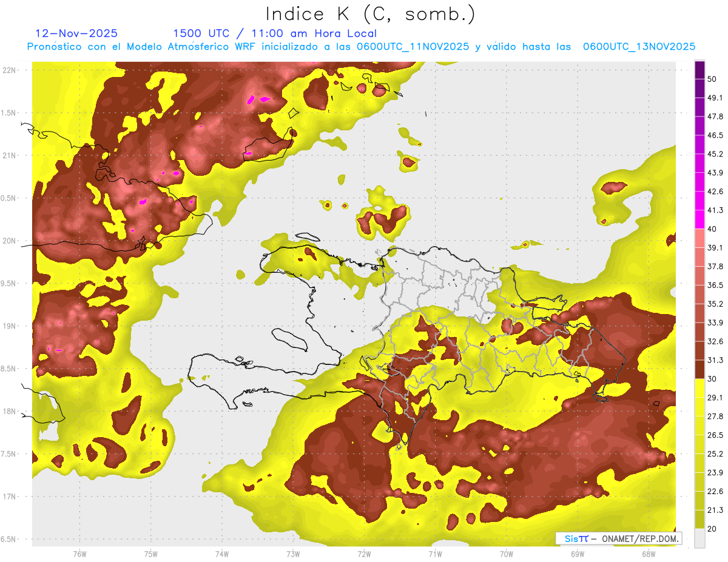This screenshot has width=728, height=562.
Task: Click the colorbar label "45.2"
Action: pyautogui.click(x=715, y=154)
